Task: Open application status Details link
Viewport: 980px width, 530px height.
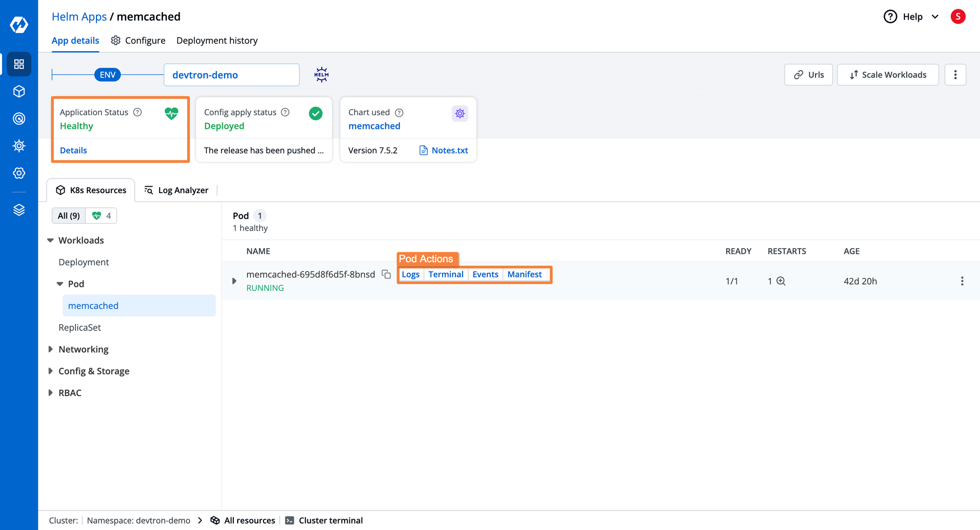Action: (73, 151)
